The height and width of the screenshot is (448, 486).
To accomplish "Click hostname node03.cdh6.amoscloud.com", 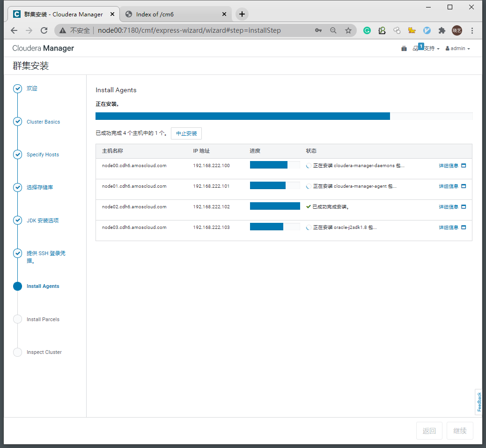I will [x=134, y=228].
